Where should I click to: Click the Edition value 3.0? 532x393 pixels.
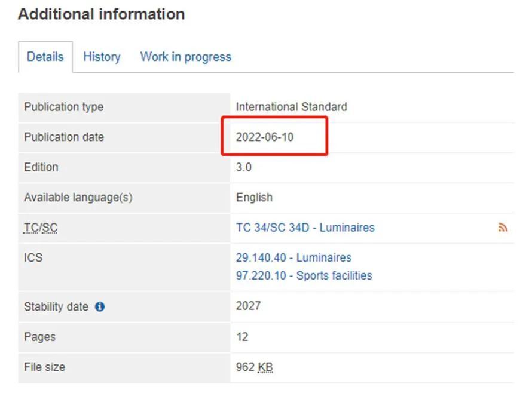point(244,167)
